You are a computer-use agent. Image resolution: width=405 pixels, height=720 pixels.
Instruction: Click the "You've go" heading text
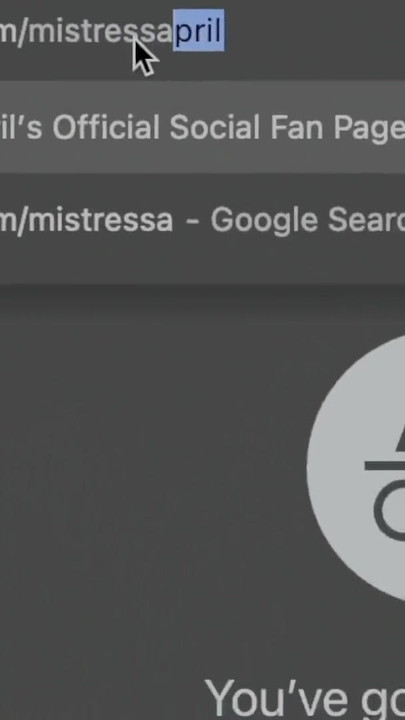point(304,699)
